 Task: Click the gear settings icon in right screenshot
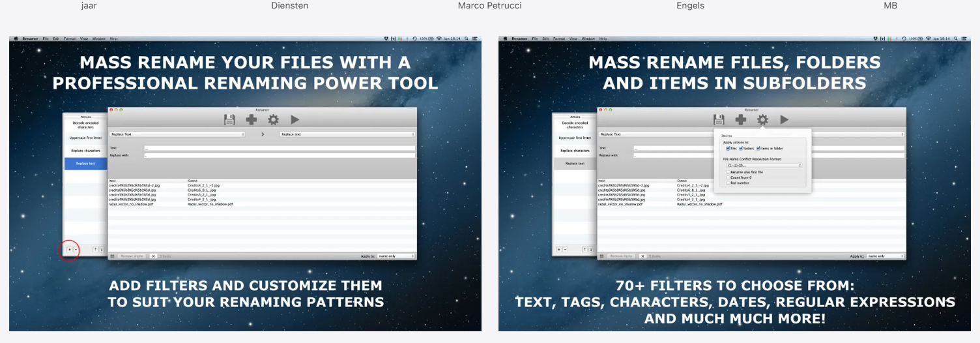click(762, 120)
